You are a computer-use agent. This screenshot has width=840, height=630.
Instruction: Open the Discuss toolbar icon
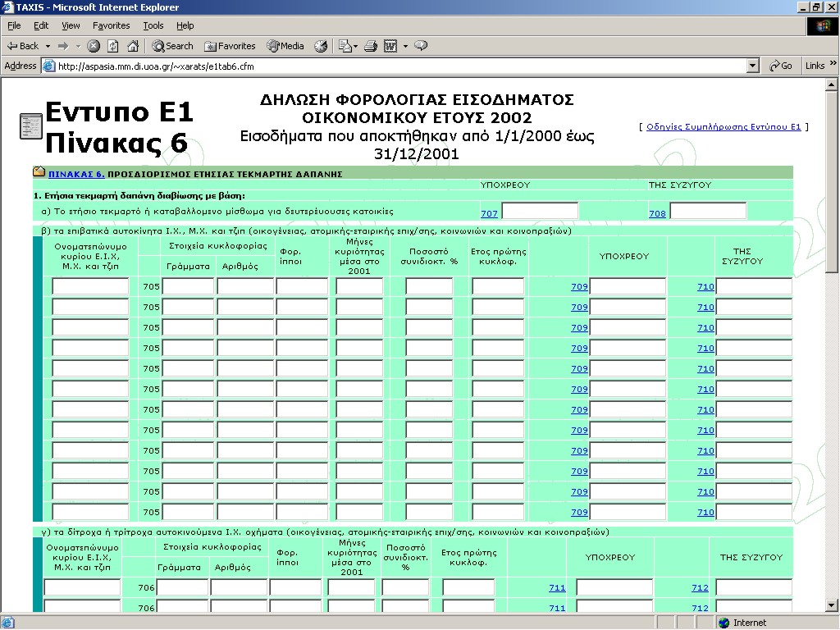(421, 46)
